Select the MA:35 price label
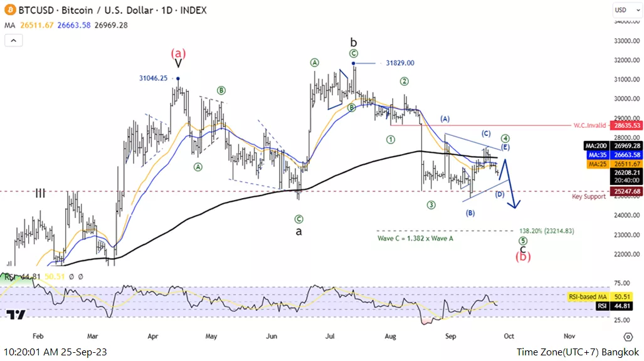Screen dimensions: 644x361 [x=615, y=155]
